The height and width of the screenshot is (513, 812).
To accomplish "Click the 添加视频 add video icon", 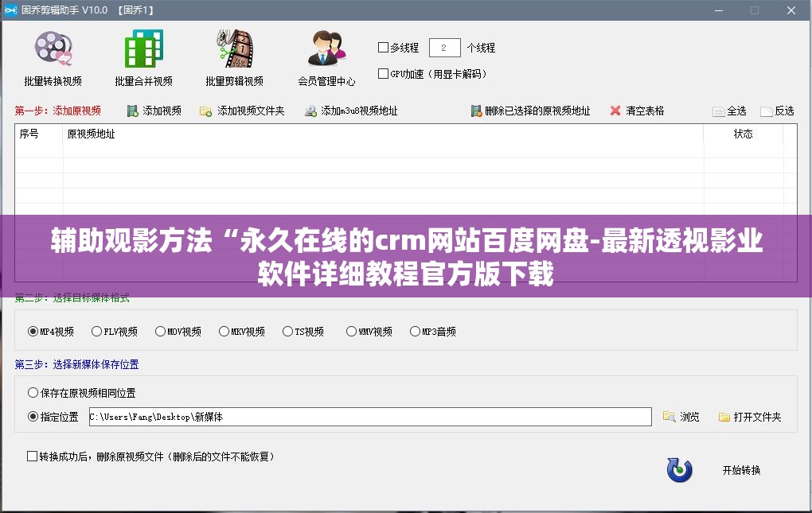I will point(133,111).
